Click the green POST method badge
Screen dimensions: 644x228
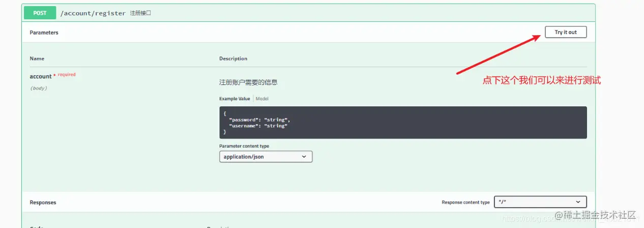pos(40,13)
